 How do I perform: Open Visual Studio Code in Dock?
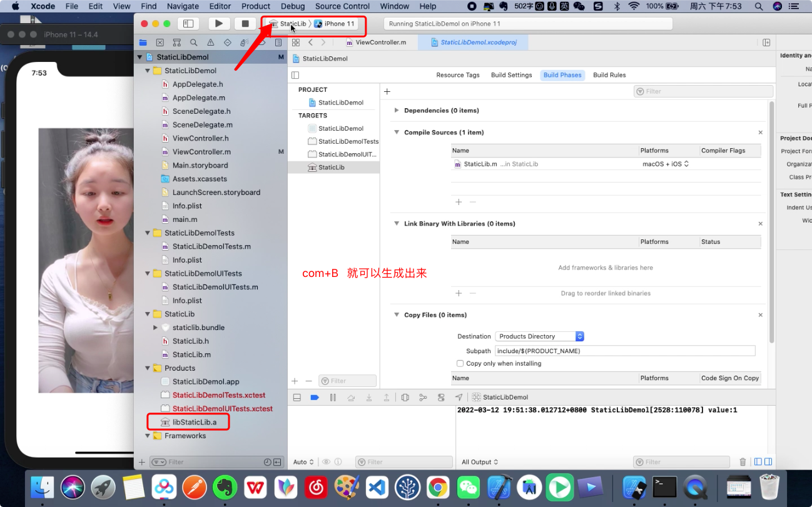pyautogui.click(x=378, y=486)
